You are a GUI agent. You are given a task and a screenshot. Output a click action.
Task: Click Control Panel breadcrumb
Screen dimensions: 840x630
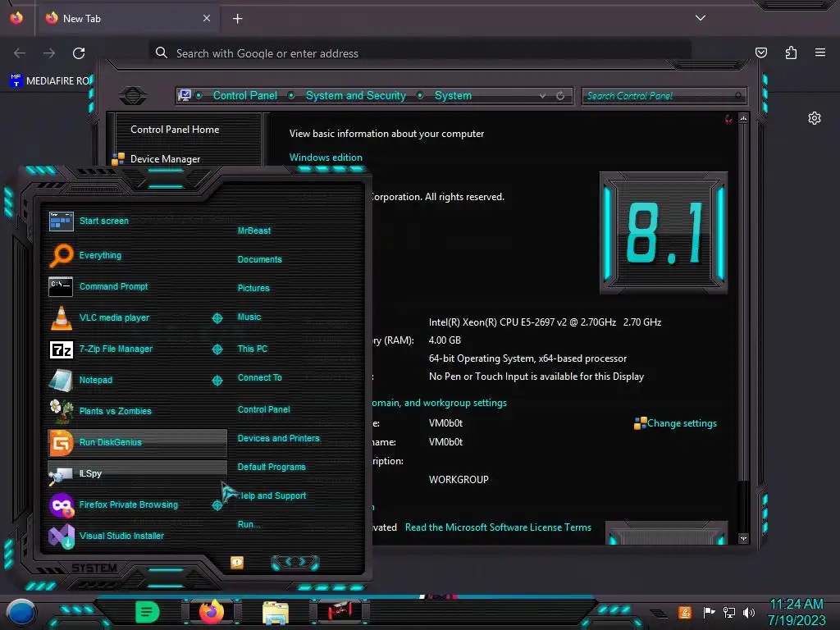pos(244,95)
